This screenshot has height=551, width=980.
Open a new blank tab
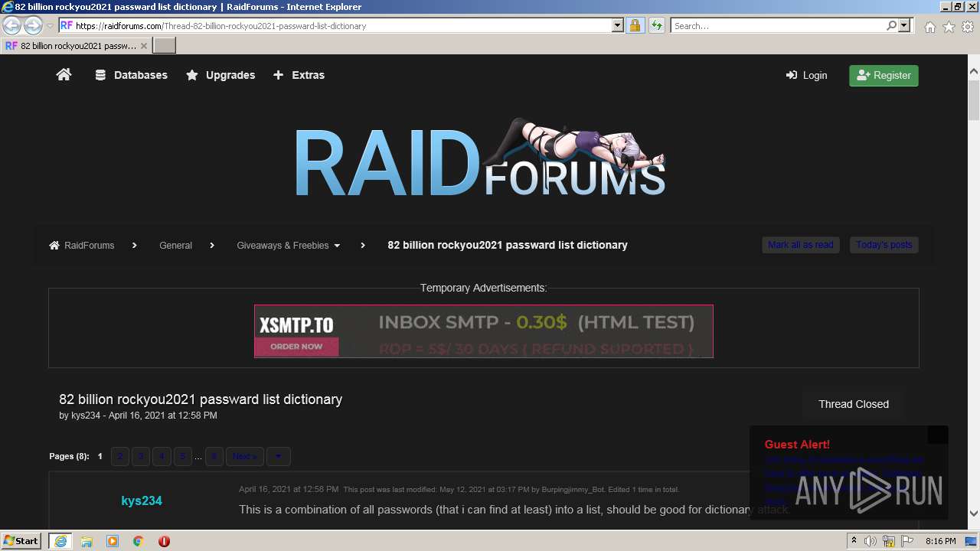click(x=165, y=46)
